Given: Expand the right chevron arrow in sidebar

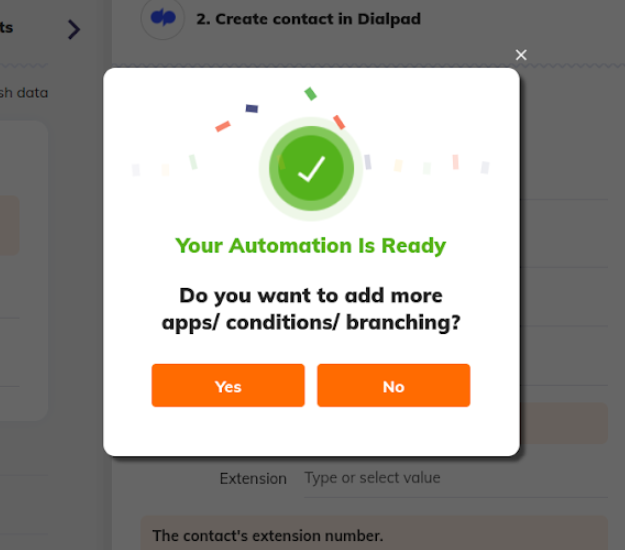Looking at the screenshot, I should 74,29.
